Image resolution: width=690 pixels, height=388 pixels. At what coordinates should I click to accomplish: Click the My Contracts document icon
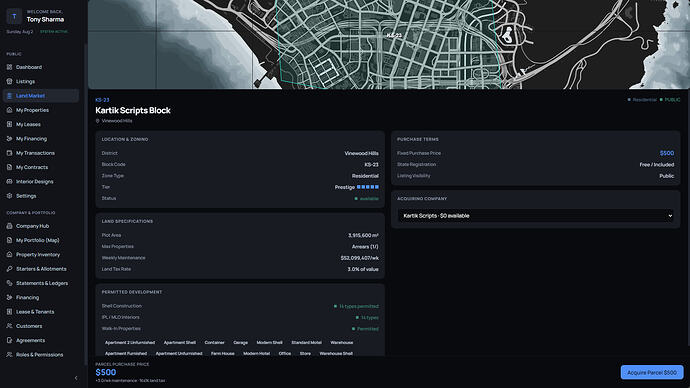(x=9, y=167)
